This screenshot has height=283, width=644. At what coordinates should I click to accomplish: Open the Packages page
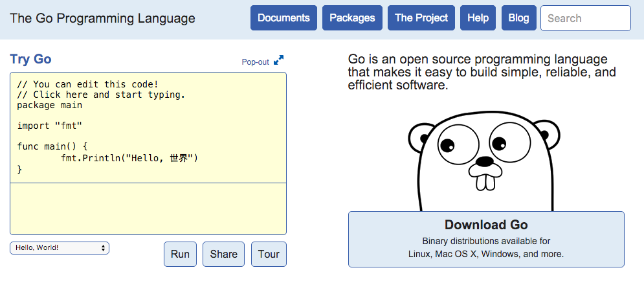click(352, 18)
